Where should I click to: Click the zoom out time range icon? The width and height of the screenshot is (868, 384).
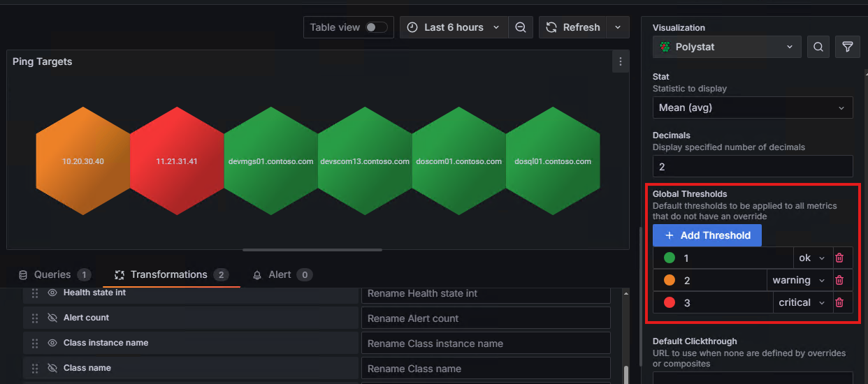click(521, 27)
